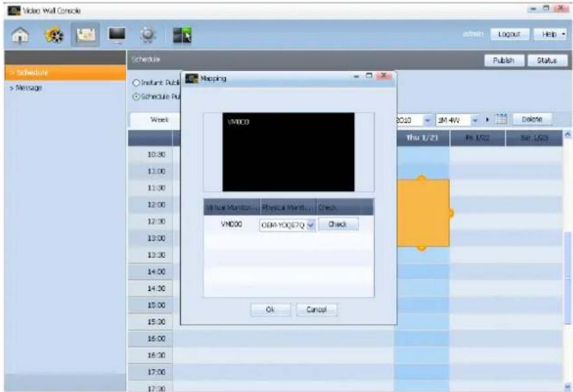Open the Help dropdown menu
This screenshot has width=573, height=392.
(551, 34)
